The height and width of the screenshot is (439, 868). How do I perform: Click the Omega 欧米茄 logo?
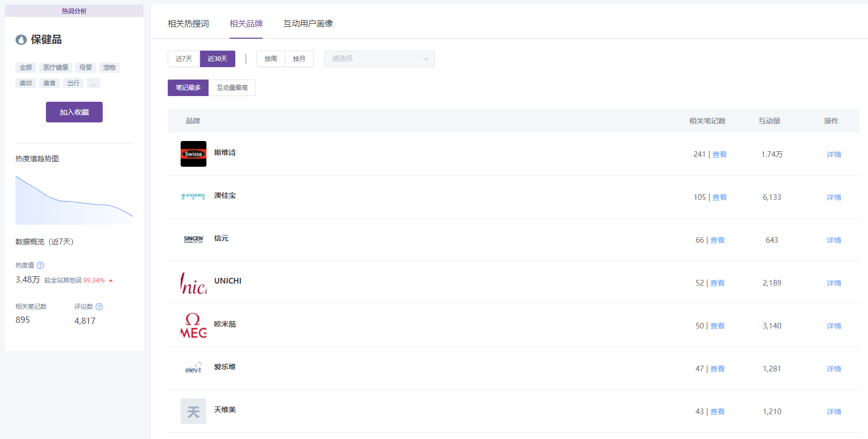[x=194, y=325]
